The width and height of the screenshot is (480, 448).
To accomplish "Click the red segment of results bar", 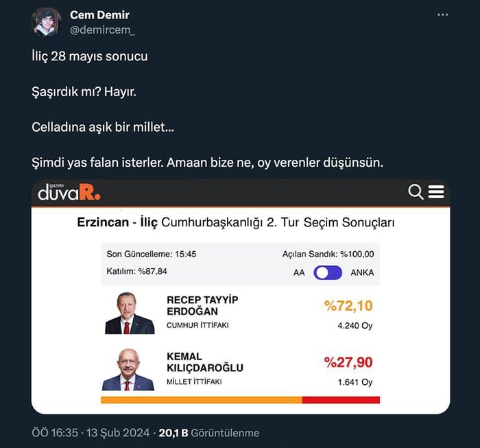I will point(341,400).
